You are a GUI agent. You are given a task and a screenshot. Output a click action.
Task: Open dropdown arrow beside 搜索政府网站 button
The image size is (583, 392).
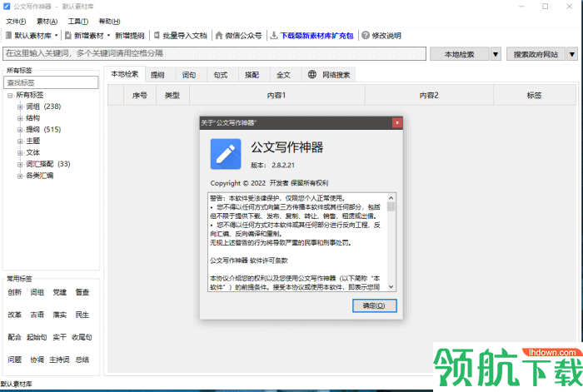point(572,54)
